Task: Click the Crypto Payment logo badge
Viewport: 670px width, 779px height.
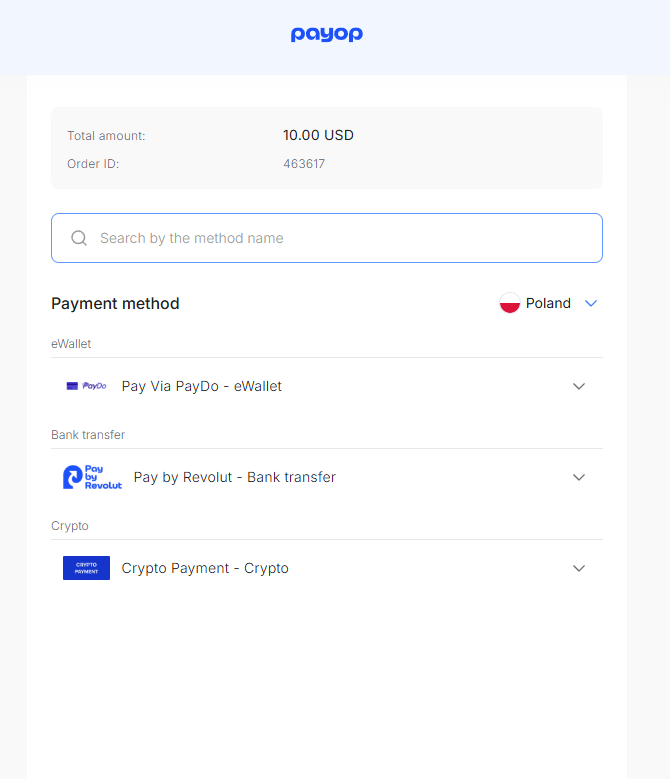Action: (86, 568)
